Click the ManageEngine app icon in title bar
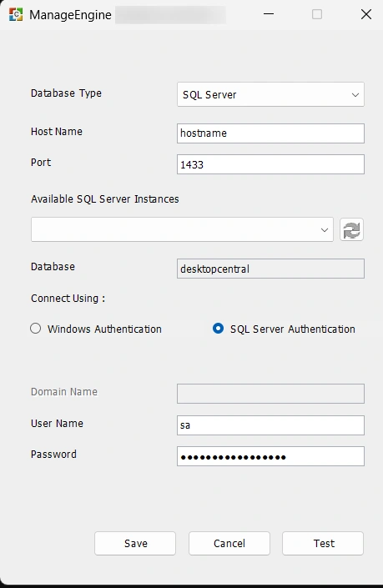The height and width of the screenshot is (588, 383). point(16,15)
